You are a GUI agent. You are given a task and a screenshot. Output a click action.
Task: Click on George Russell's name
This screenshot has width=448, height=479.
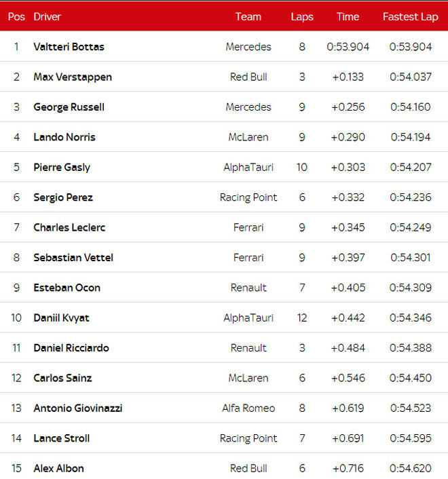[69, 107]
